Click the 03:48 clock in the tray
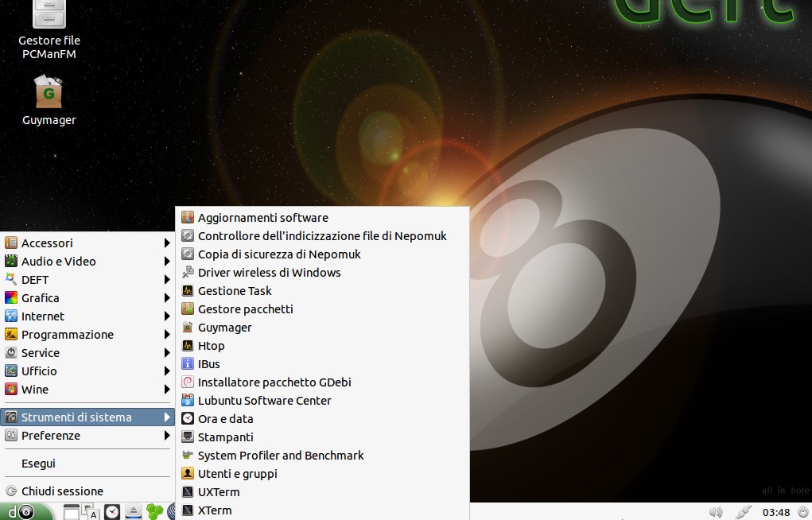This screenshot has height=520, width=812. [x=776, y=513]
